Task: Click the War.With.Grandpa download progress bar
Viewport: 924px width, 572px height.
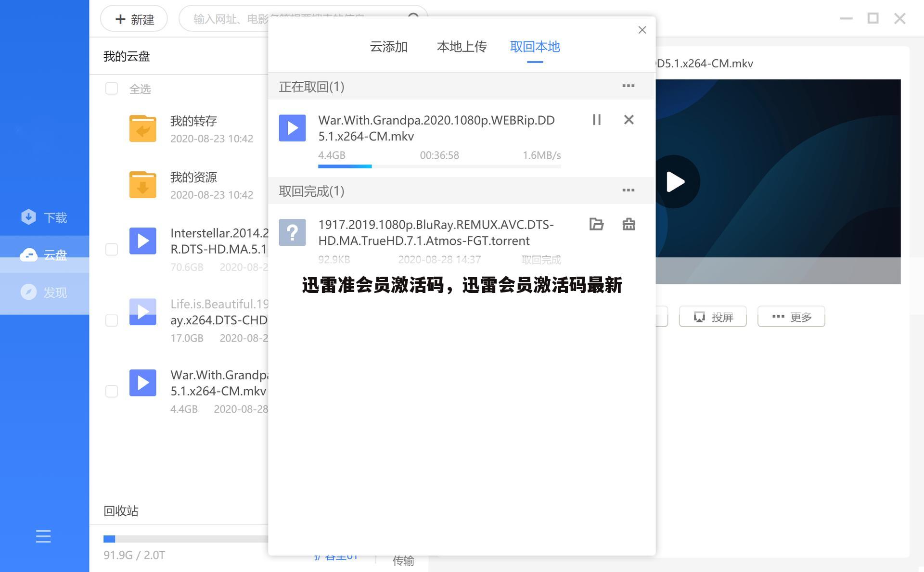Action: pos(439,166)
